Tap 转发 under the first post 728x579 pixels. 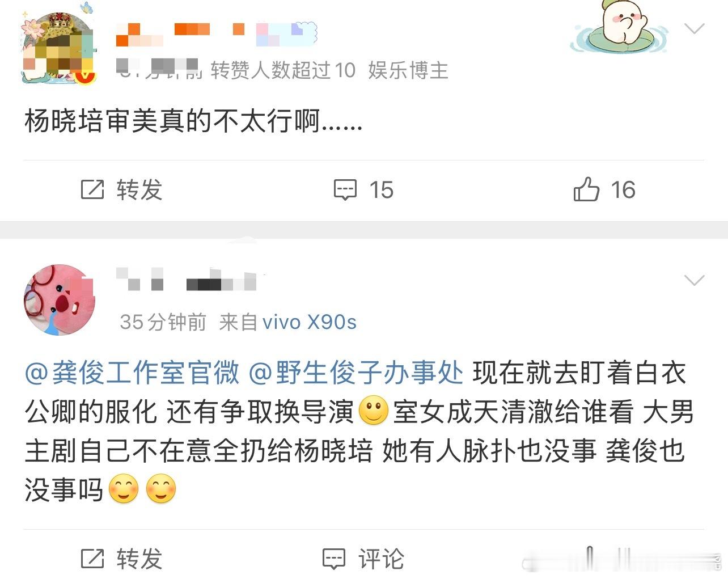click(139, 190)
